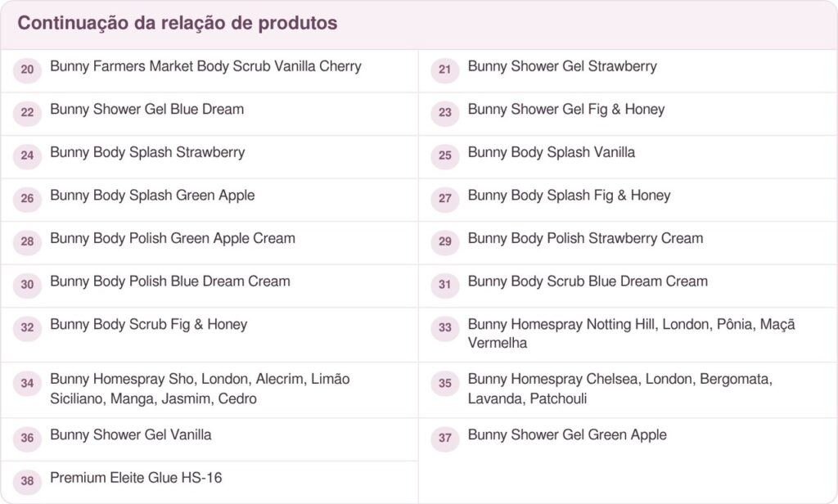Select the number 24 circle badge
The width and height of the screenshot is (838, 504).
click(x=27, y=155)
